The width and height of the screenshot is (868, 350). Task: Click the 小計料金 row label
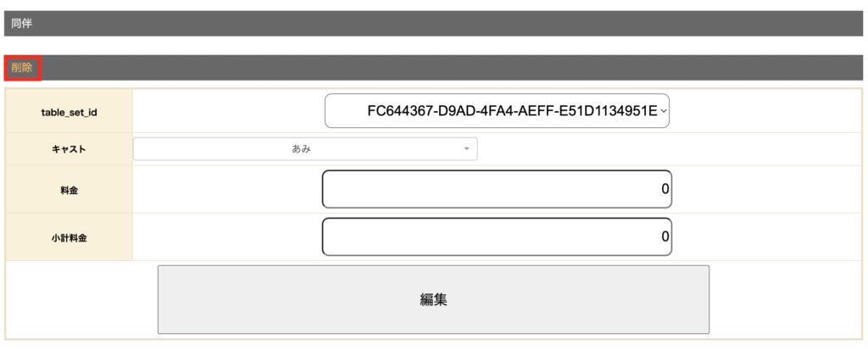(x=69, y=237)
